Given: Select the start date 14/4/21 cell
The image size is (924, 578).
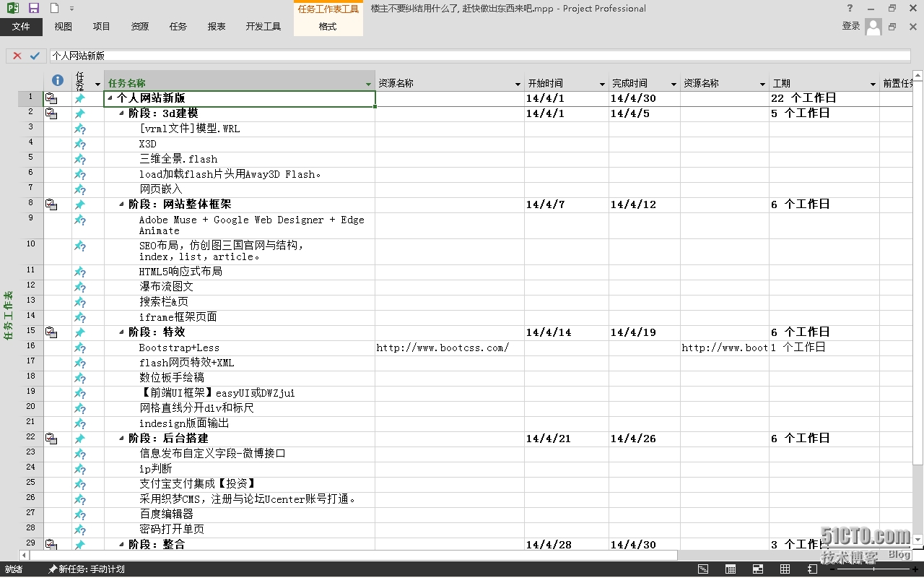Looking at the screenshot, I should tap(567, 439).
